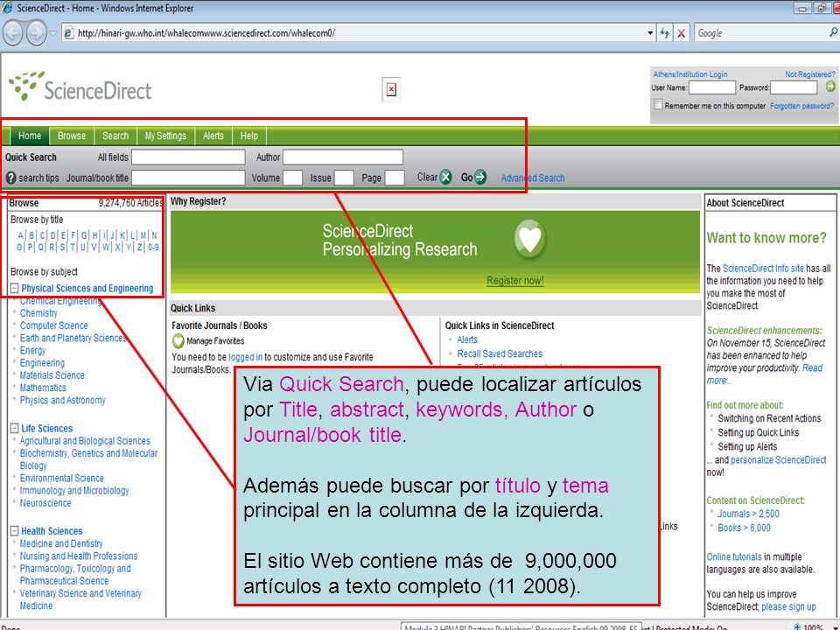
Task: Browse titles under 0-9
Action: [x=153, y=247]
